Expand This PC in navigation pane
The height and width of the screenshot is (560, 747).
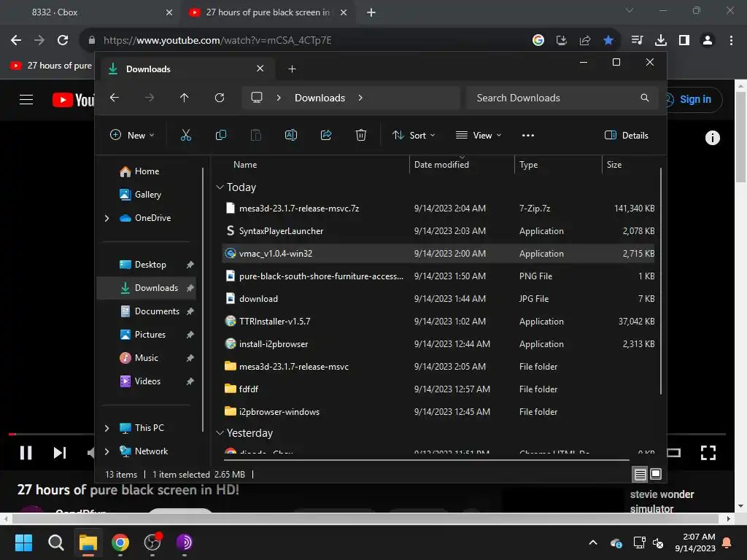tap(107, 428)
